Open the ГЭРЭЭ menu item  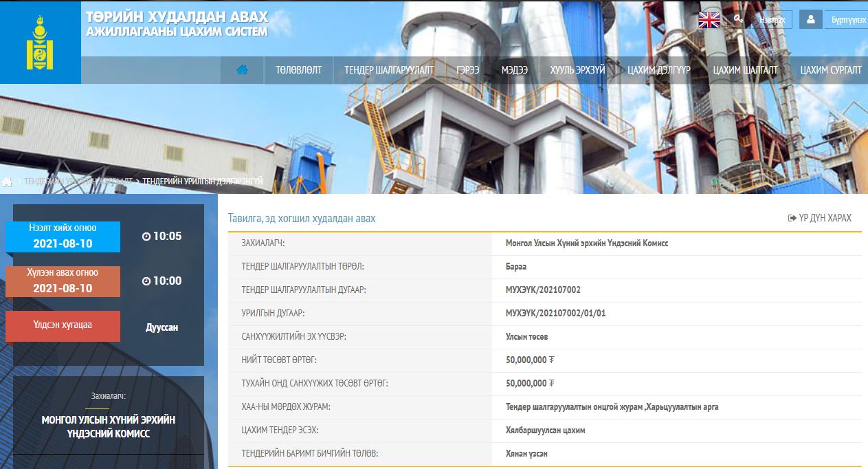[467, 70]
